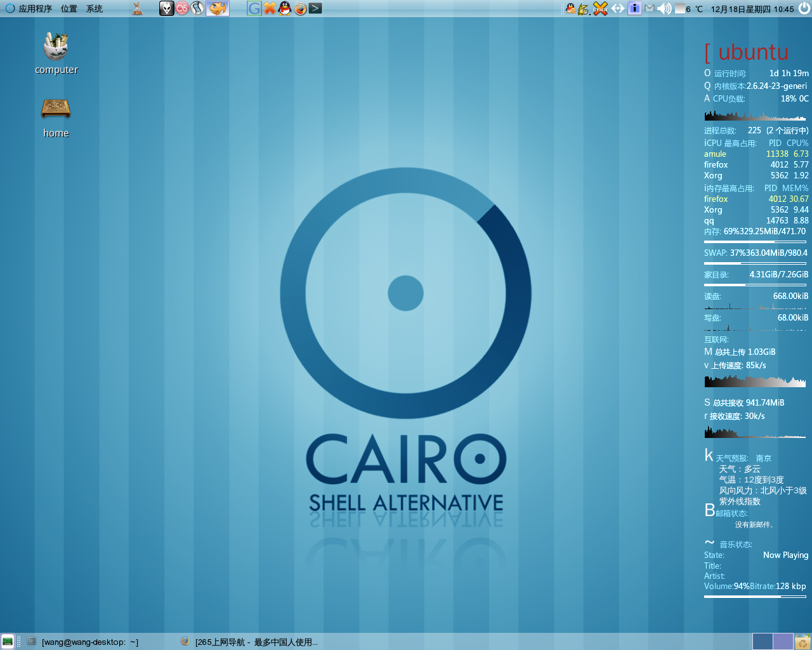Open the speaker volume control
The width and height of the screenshot is (812, 650).
pos(664,8)
